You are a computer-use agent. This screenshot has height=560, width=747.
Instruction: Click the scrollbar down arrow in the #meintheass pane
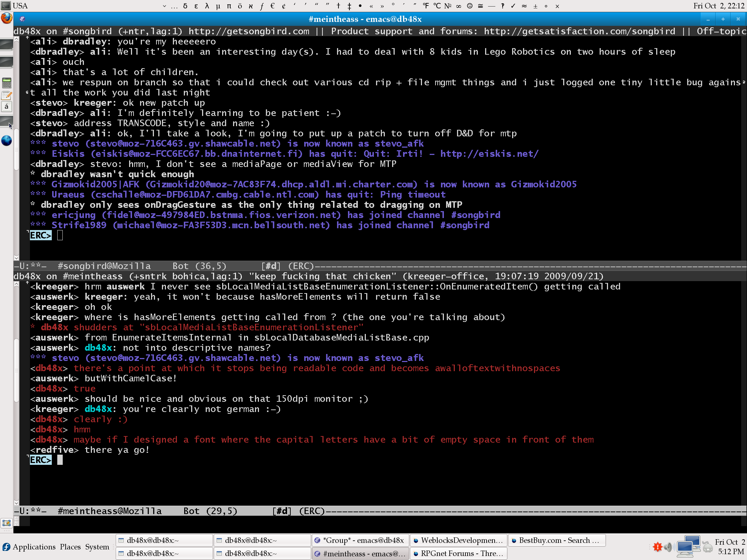coord(16,503)
